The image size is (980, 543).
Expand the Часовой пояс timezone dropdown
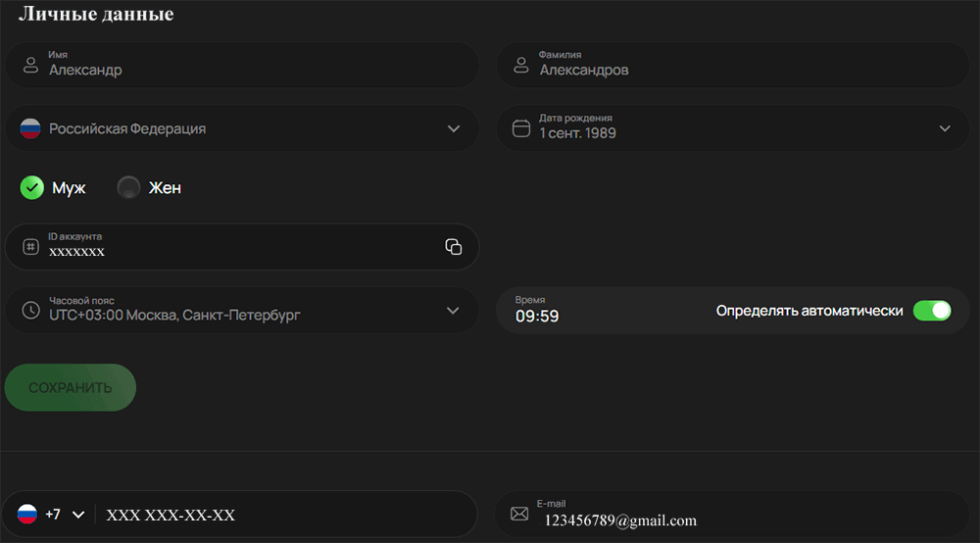(x=453, y=311)
